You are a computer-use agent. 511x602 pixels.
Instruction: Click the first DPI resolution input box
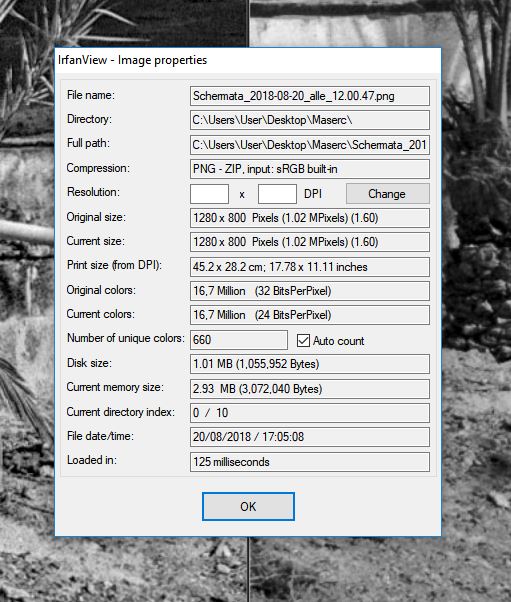(x=210, y=194)
